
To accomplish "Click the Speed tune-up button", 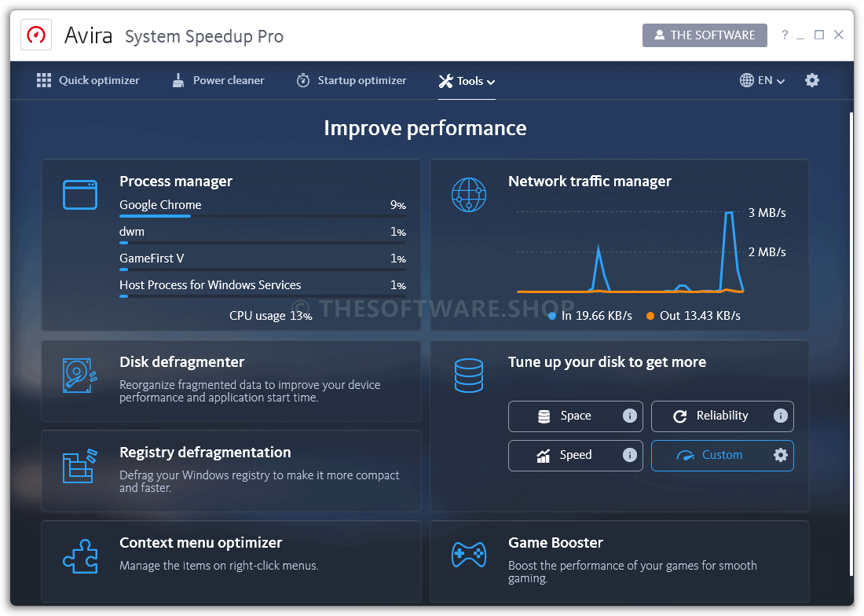I will pyautogui.click(x=575, y=455).
